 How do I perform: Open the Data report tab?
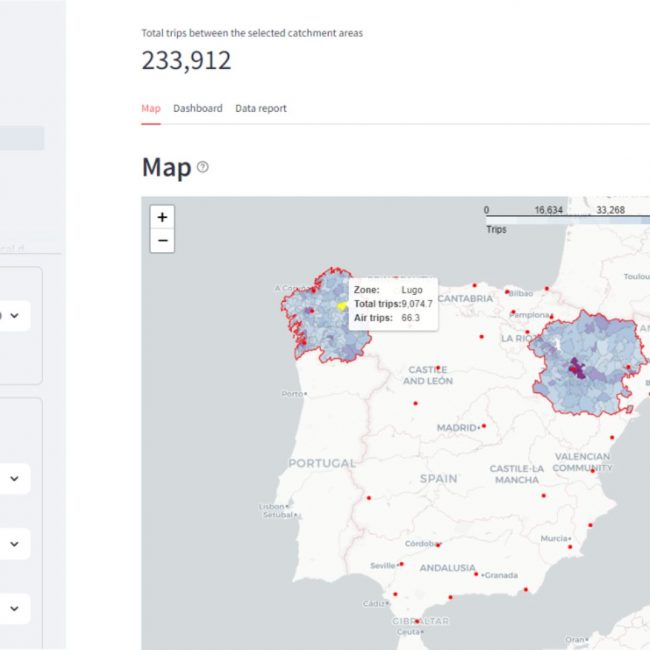pos(260,108)
